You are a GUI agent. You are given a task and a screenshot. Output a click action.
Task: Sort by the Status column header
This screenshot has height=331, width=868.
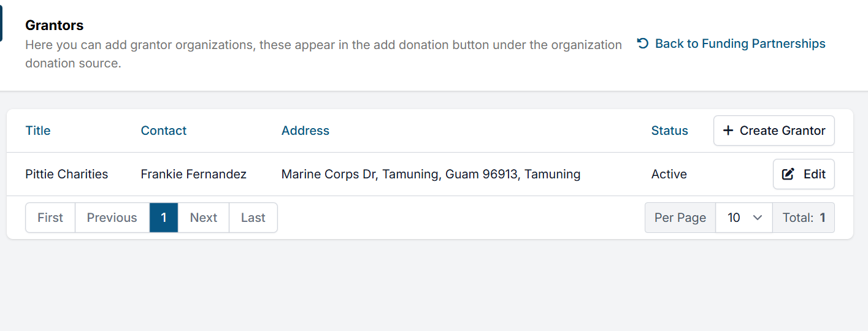coord(669,131)
